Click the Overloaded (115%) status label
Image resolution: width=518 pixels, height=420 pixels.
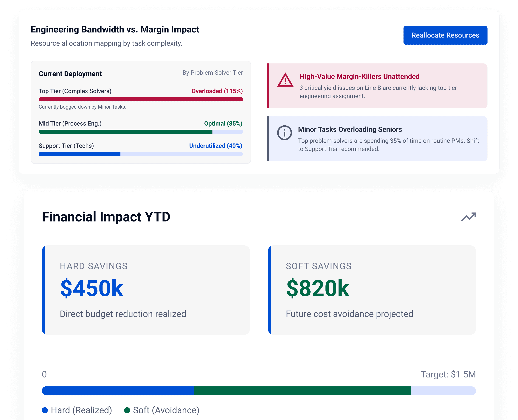click(x=217, y=91)
